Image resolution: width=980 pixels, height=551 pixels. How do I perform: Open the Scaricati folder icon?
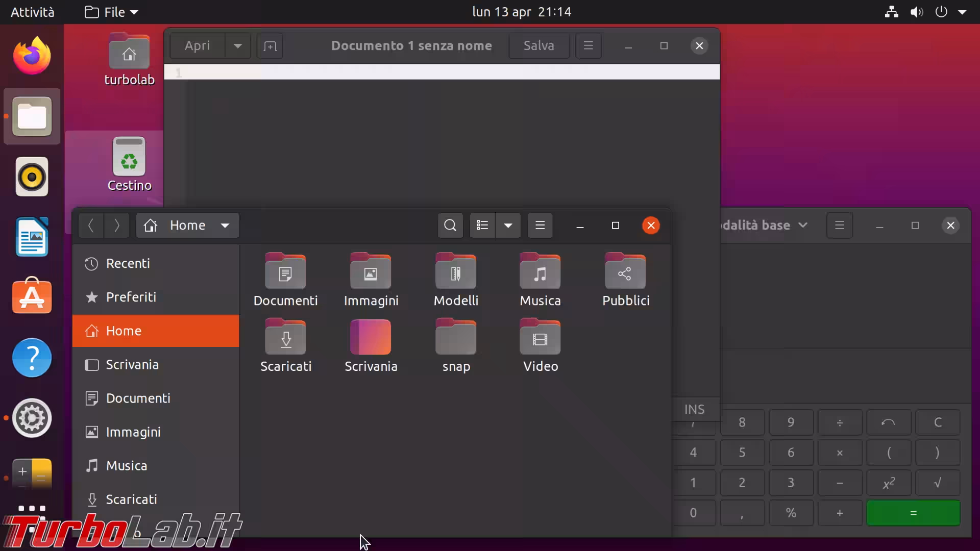tap(285, 338)
